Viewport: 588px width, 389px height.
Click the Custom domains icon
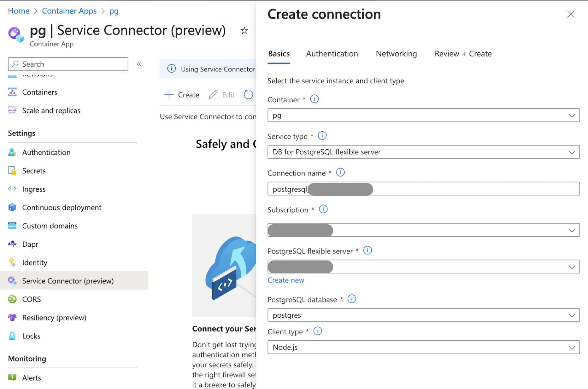pos(12,225)
